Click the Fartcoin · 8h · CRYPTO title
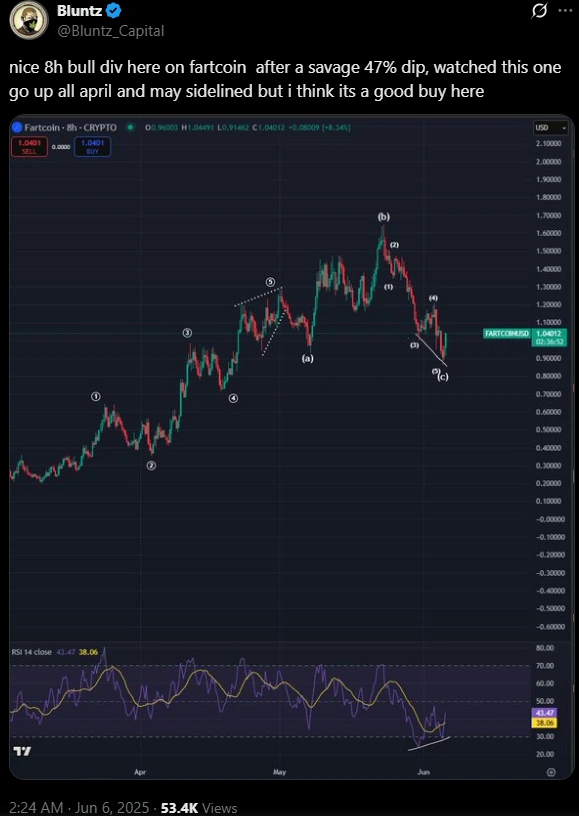Viewport: 579px width, 816px height. (70, 128)
